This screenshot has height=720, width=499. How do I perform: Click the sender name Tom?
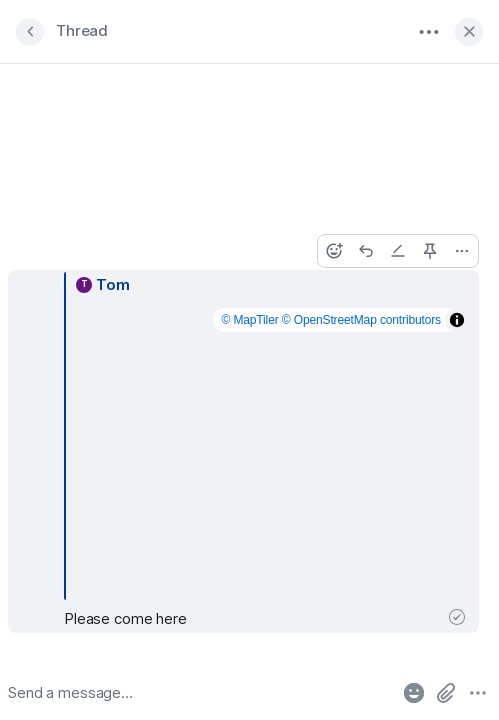pyautogui.click(x=113, y=285)
